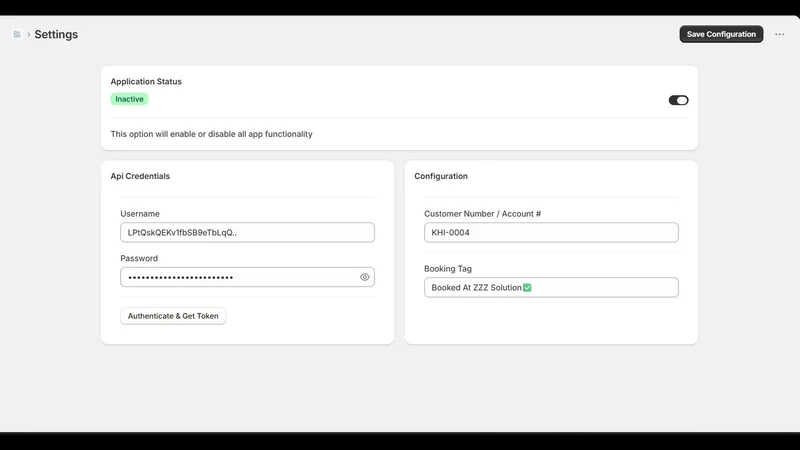The image size is (800, 450).
Task: Open the three-dot more actions menu
Action: [779, 34]
